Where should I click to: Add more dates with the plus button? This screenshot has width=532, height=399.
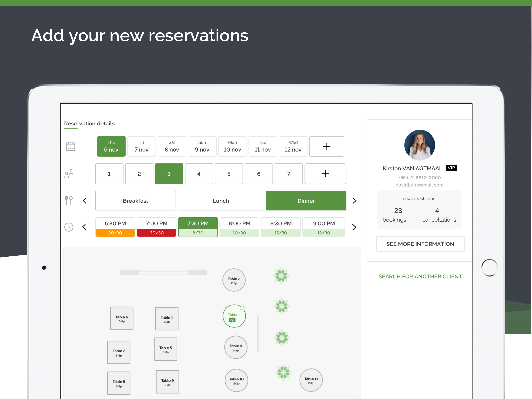(x=326, y=146)
